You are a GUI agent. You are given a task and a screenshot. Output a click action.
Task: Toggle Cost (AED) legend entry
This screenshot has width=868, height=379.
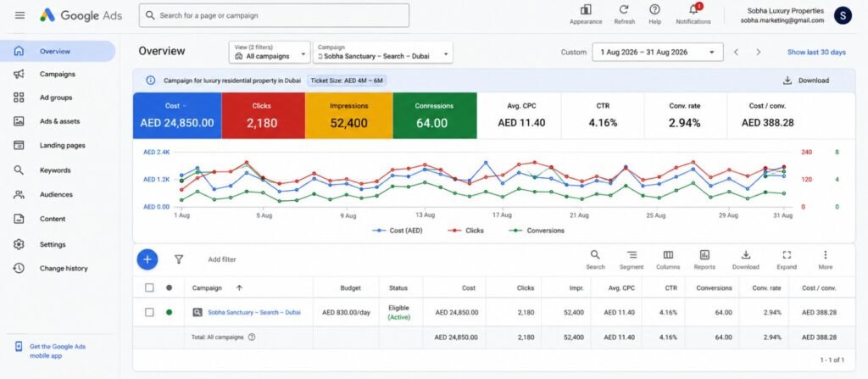tap(398, 231)
